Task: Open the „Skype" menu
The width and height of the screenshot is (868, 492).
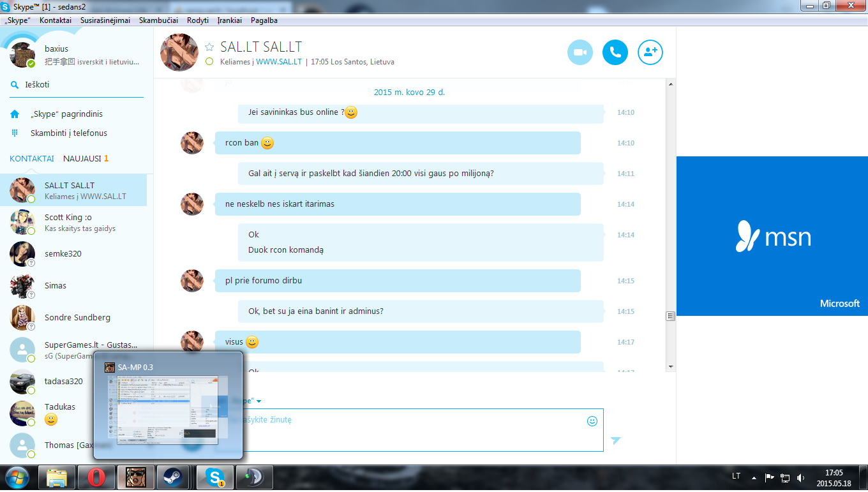Action: [17, 20]
